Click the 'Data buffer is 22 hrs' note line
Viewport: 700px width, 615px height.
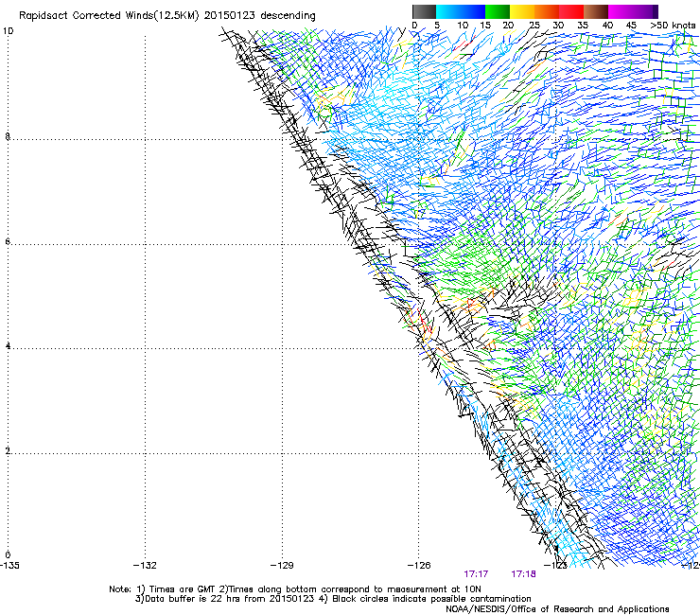[224, 599]
